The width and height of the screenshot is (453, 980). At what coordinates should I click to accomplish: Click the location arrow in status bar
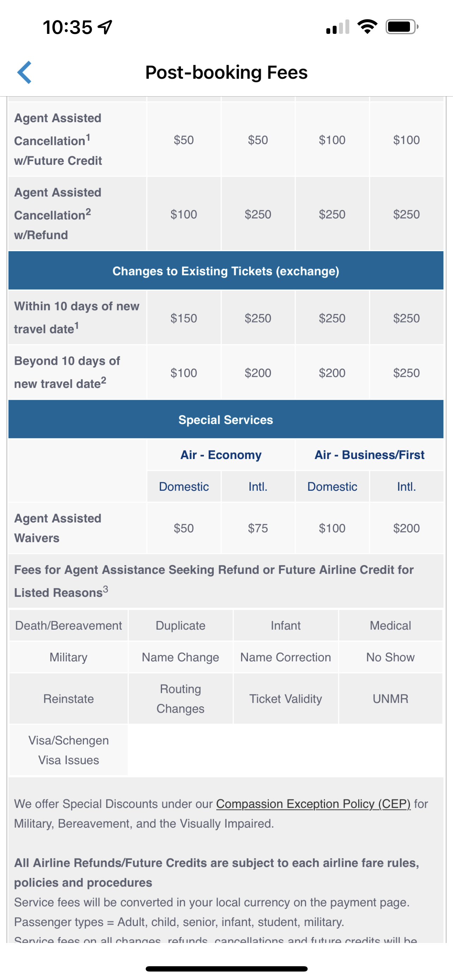[x=105, y=27]
